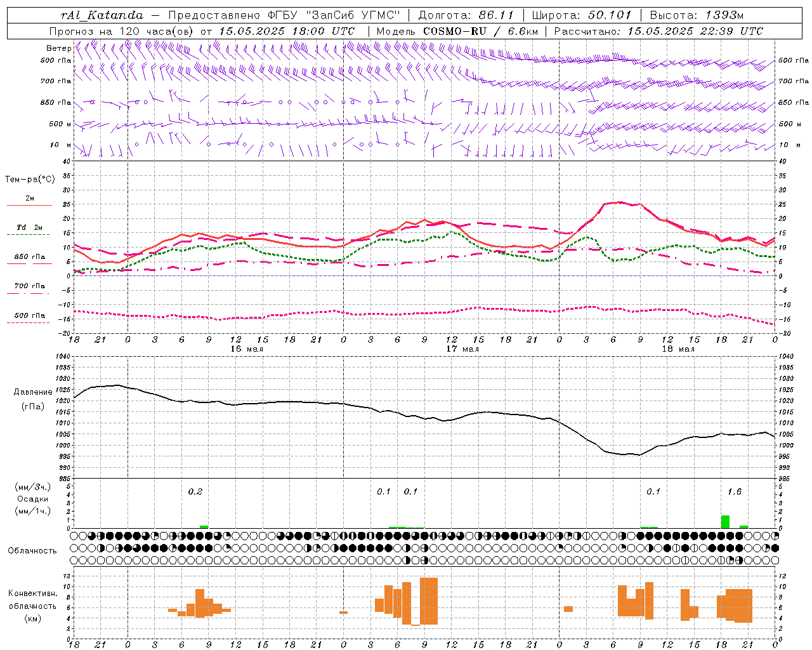Screen dimensions: 812x650
Task: Click the 'Широта: 50.101' latitude value
Action: click(x=582, y=15)
